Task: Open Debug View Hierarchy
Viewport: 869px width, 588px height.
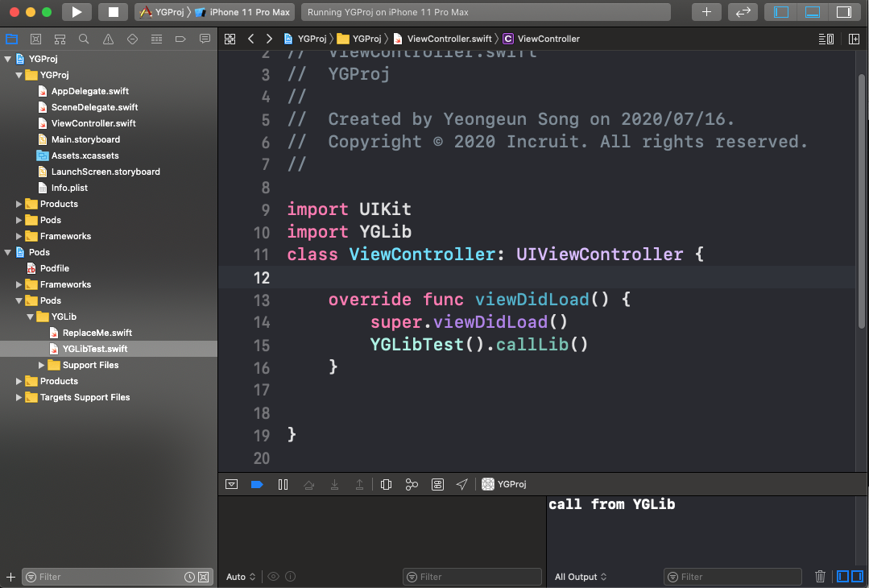Action: tap(387, 484)
